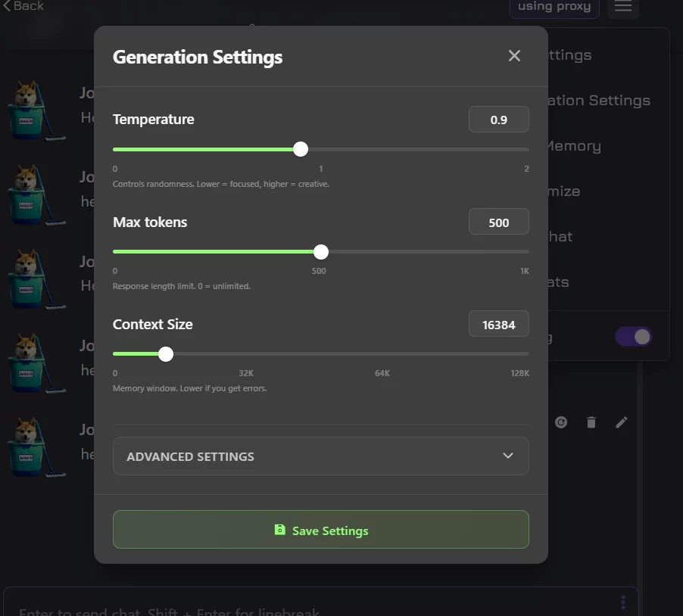Click the Temperature value box showing 0.9
Image resolution: width=683 pixels, height=616 pixels.
coord(498,119)
